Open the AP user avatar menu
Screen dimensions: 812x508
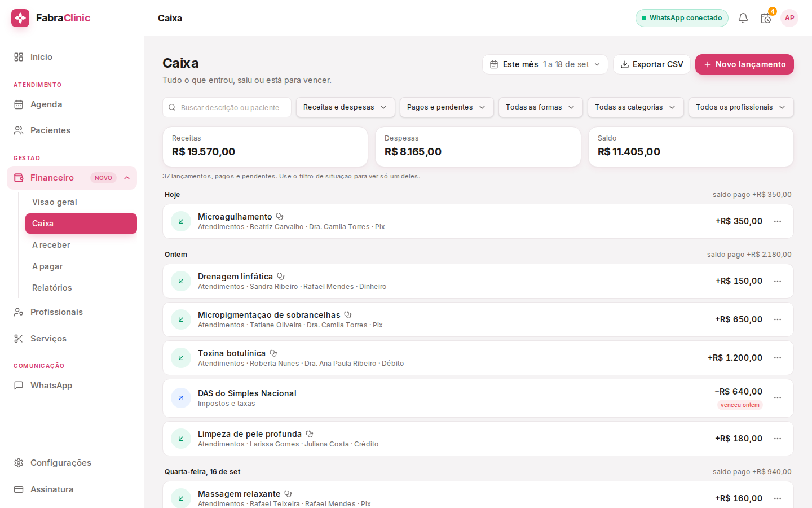[789, 18]
